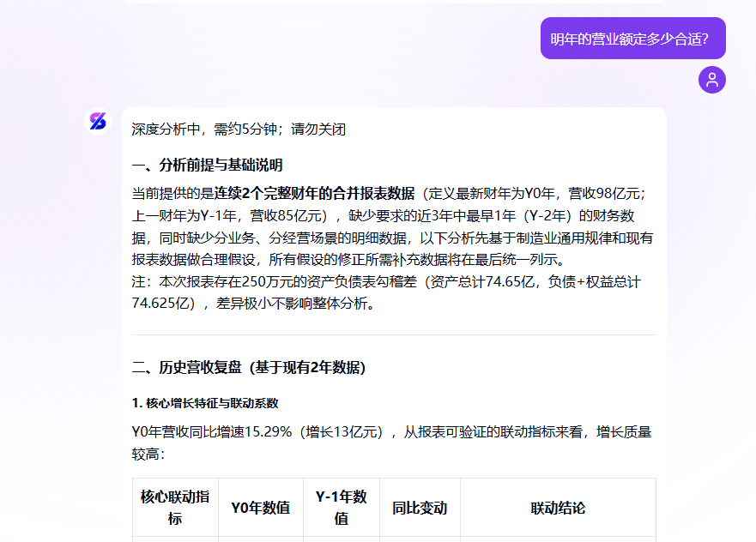756x542 pixels.
Task: Select the message bubble 明年的营业额定多少合适?
Action: [x=632, y=38]
